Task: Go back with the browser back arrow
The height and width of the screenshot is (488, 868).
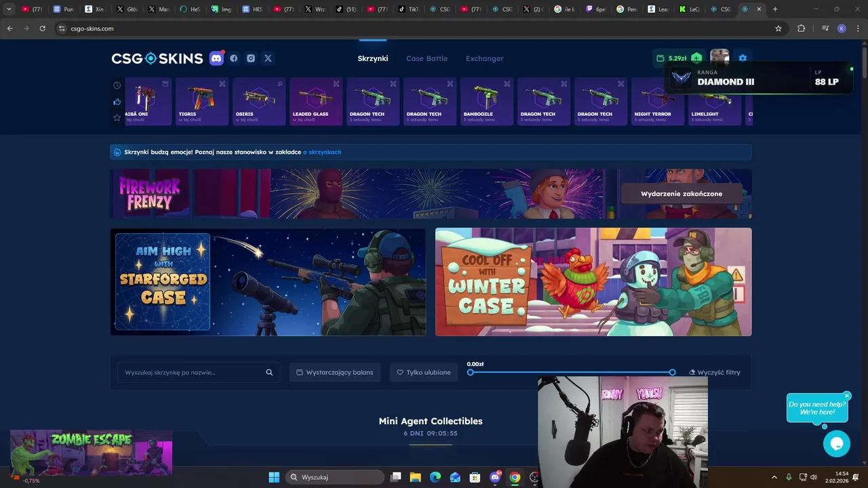Action: coord(9,28)
